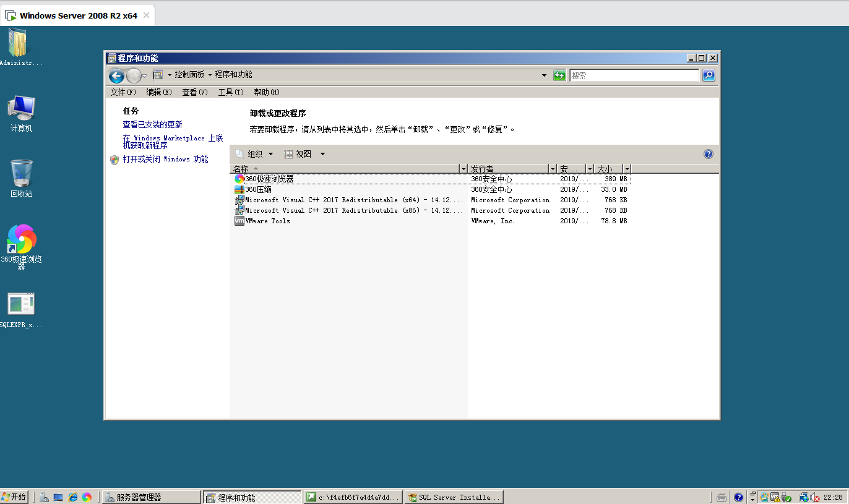Click the Visual C++ 2017 x86 entry icon
The width and height of the screenshot is (849, 504).
point(239,210)
